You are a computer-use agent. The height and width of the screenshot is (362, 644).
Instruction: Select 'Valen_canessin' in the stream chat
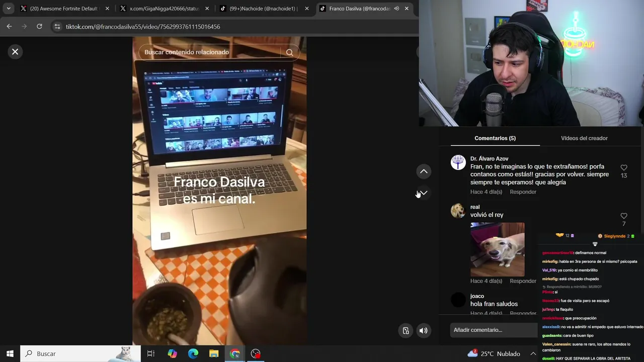click(x=556, y=344)
